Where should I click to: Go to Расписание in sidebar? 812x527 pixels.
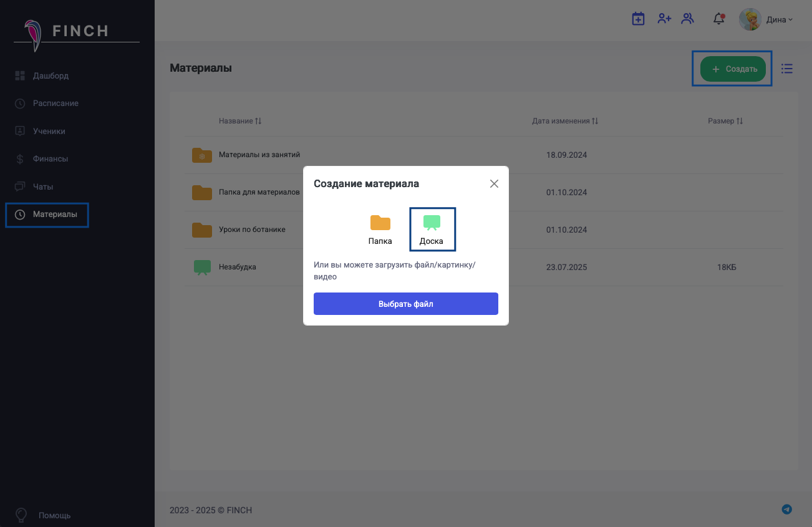(56, 103)
